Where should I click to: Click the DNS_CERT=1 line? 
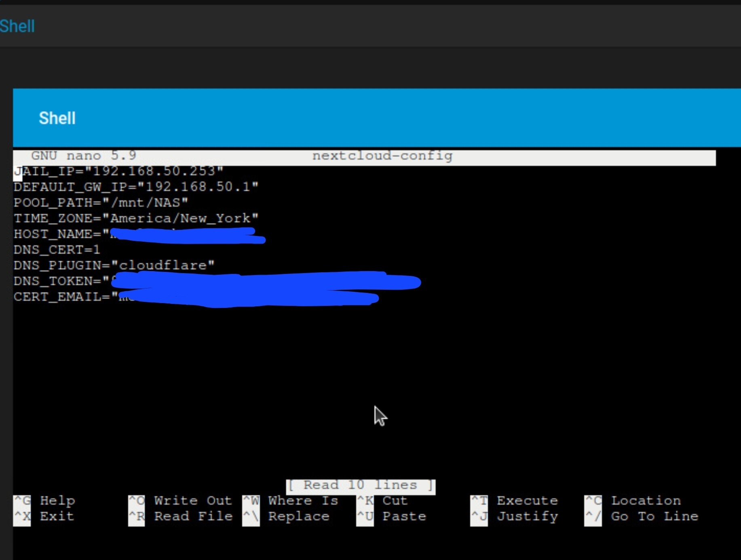click(57, 250)
